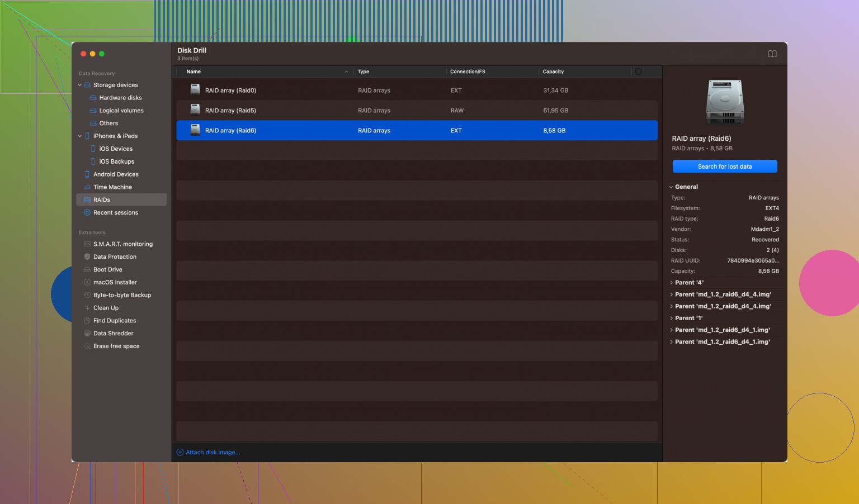Sort the list by Name column

[193, 72]
